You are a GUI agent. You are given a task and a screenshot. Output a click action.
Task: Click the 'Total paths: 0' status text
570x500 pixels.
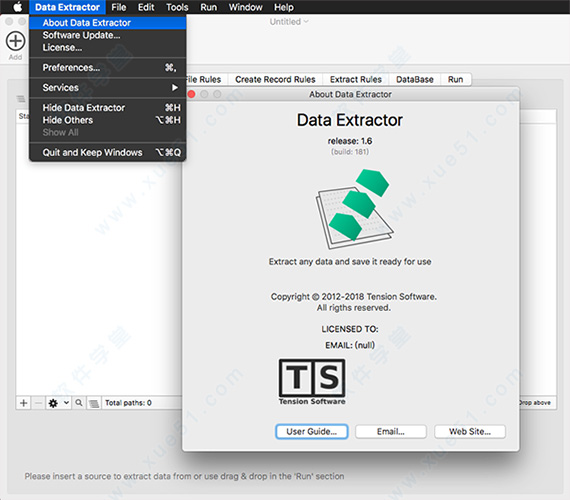(128, 403)
